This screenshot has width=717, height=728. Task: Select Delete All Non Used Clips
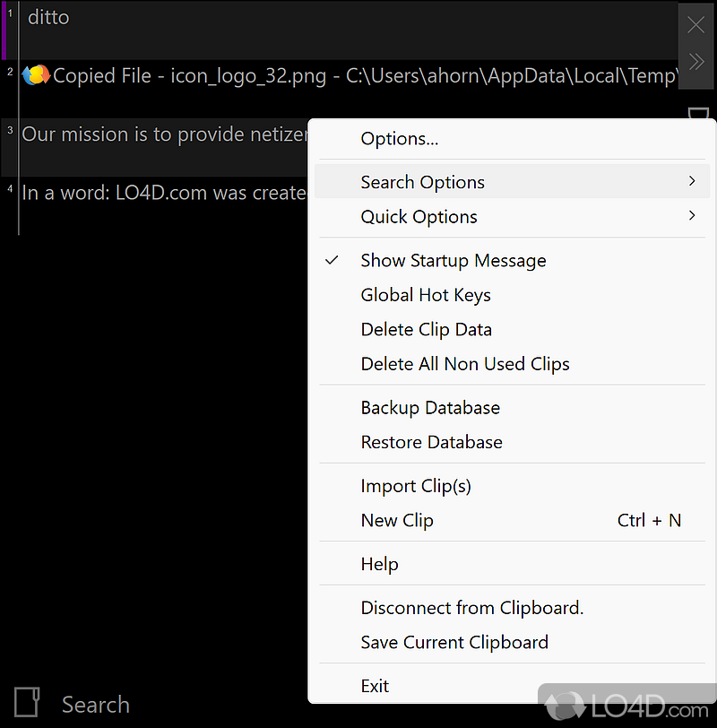coord(464,364)
